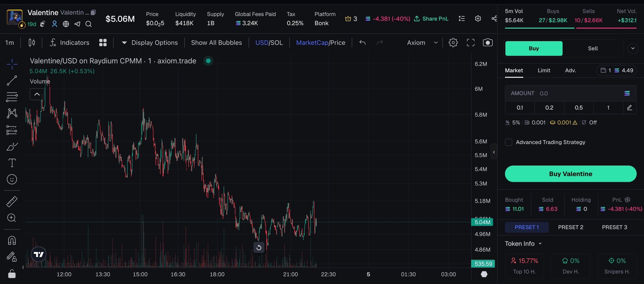Search the token with magnifier icon
This screenshot has width=644, height=284.
pos(88,24)
